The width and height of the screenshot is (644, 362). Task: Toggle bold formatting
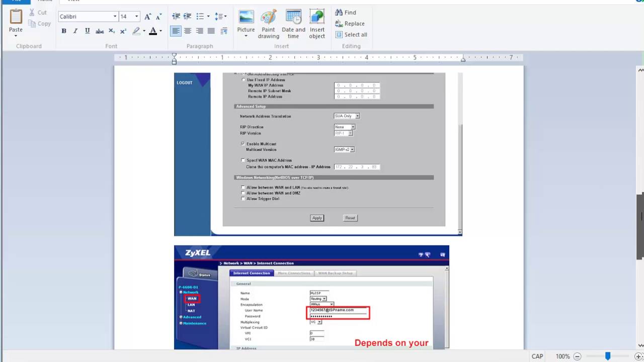coord(64,31)
